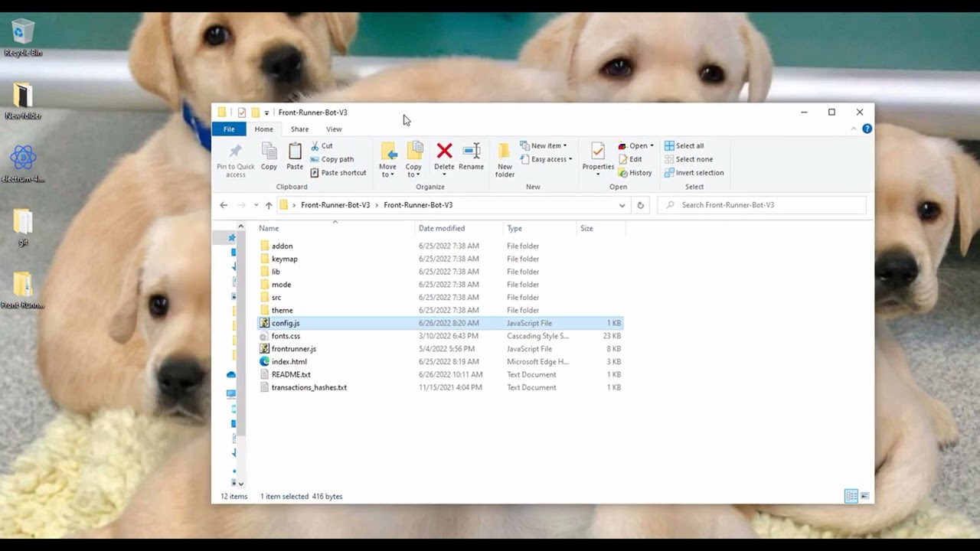The height and width of the screenshot is (551, 980).
Task: Click Select all in the ribbon
Action: (x=684, y=145)
